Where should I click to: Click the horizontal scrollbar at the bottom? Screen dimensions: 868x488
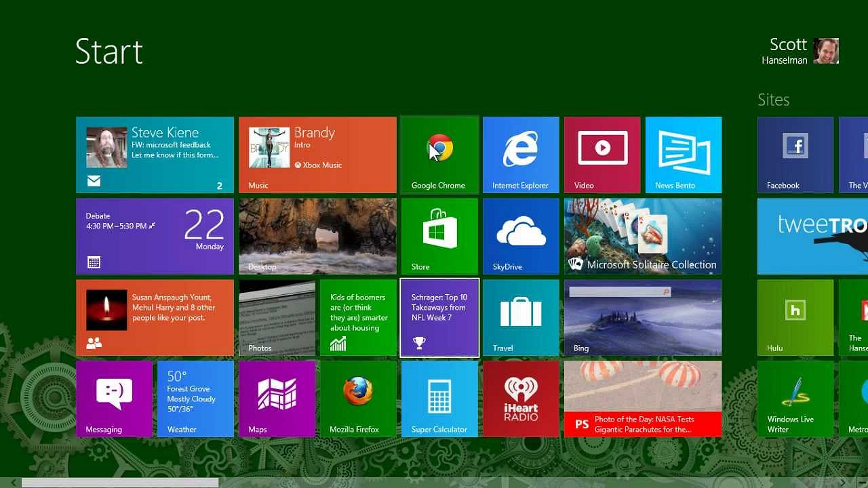click(122, 483)
